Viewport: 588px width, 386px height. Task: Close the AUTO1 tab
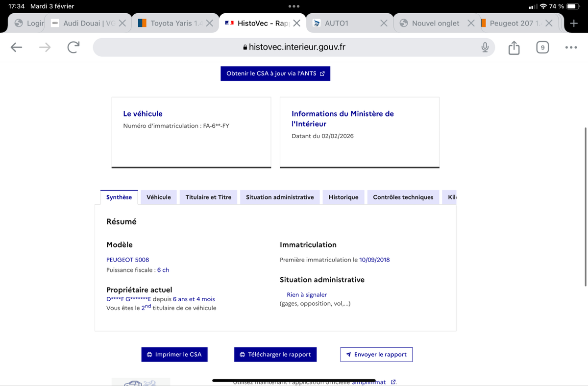pyautogui.click(x=384, y=23)
